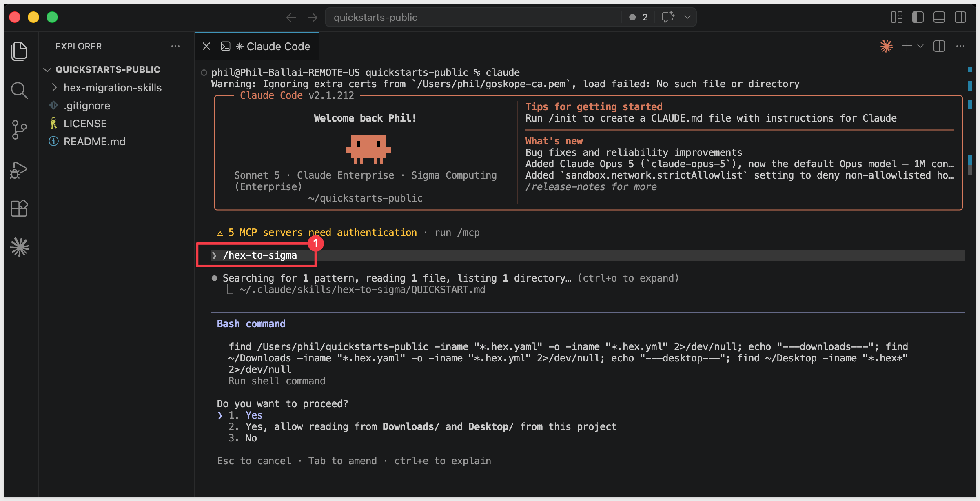Customize layout icon in title bar
Screen dimensions: 980x501
click(x=896, y=17)
